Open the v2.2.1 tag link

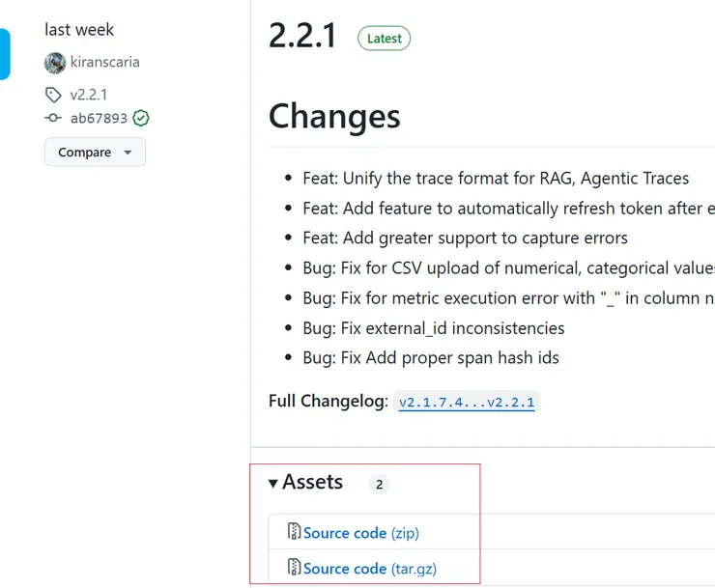[x=89, y=95]
